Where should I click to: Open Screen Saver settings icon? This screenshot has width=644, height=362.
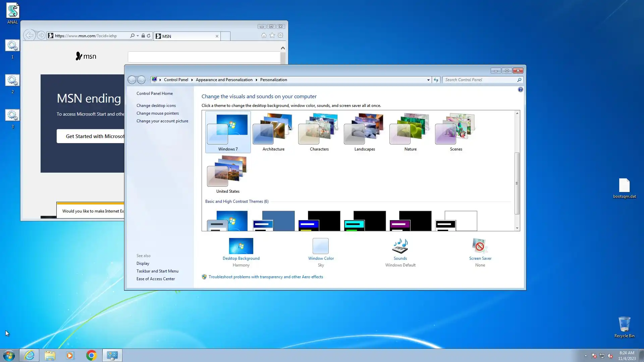pyautogui.click(x=480, y=246)
